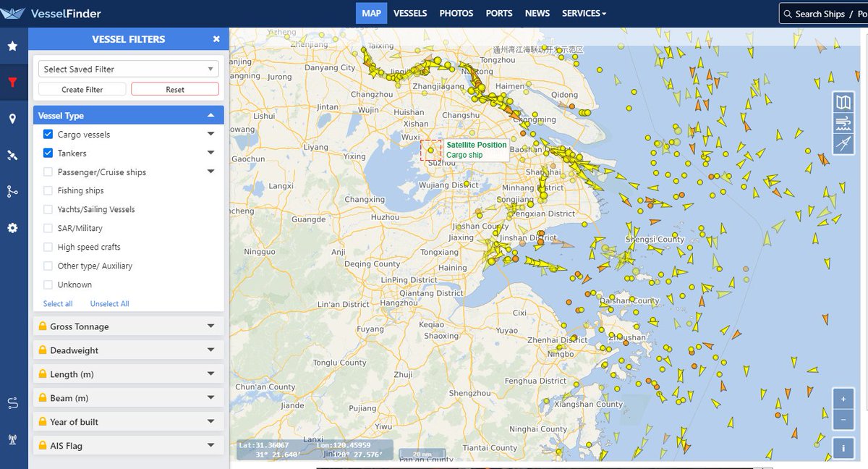Click the lock icon beside Year of built

pyautogui.click(x=43, y=422)
